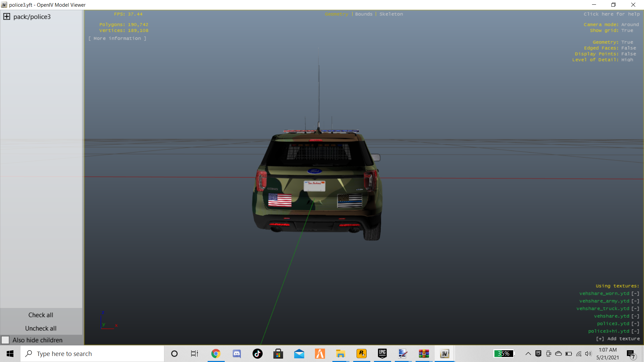Open Epic Games Launcher taskbar icon
The image size is (644, 362).
point(382,354)
